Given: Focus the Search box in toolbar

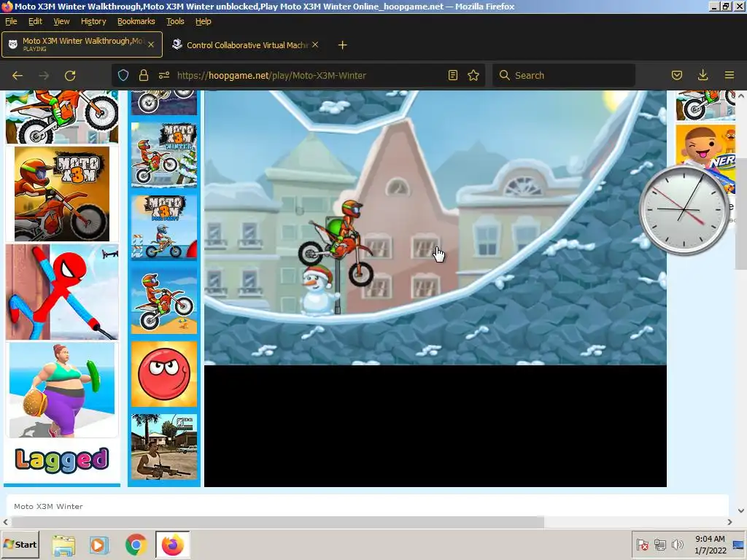Looking at the screenshot, I should tap(564, 75).
